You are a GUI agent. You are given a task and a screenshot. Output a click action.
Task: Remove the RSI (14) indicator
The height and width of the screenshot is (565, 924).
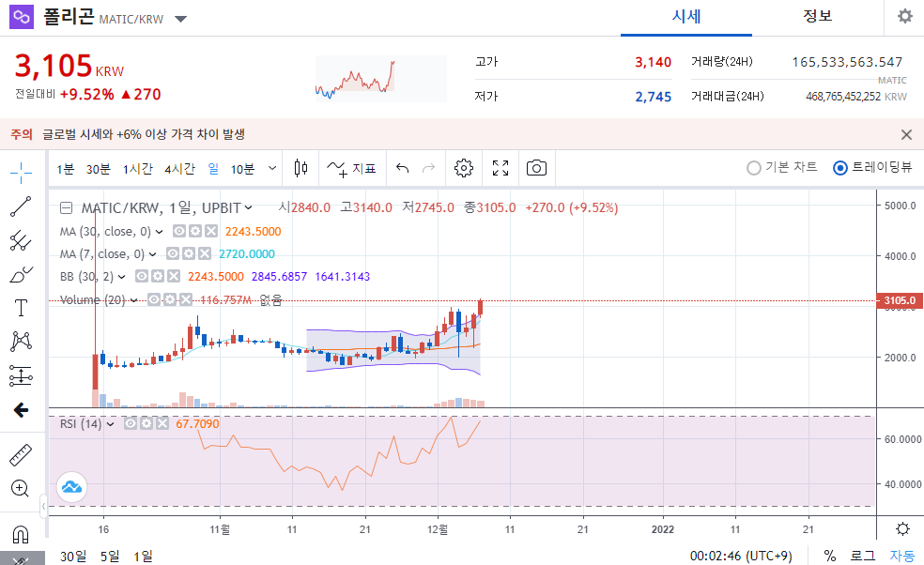tap(162, 423)
